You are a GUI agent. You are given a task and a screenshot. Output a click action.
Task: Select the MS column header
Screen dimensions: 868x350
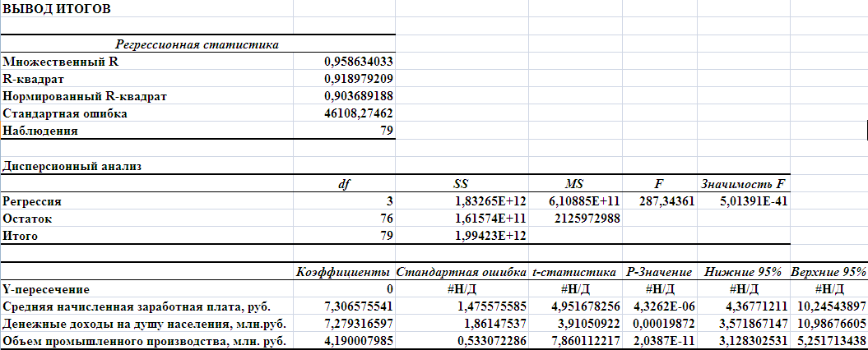click(x=575, y=184)
